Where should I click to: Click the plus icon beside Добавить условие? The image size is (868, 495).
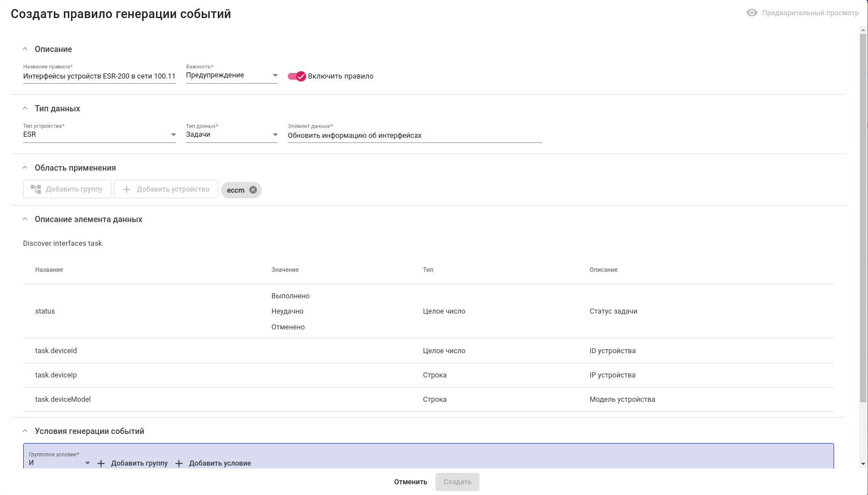click(x=179, y=463)
